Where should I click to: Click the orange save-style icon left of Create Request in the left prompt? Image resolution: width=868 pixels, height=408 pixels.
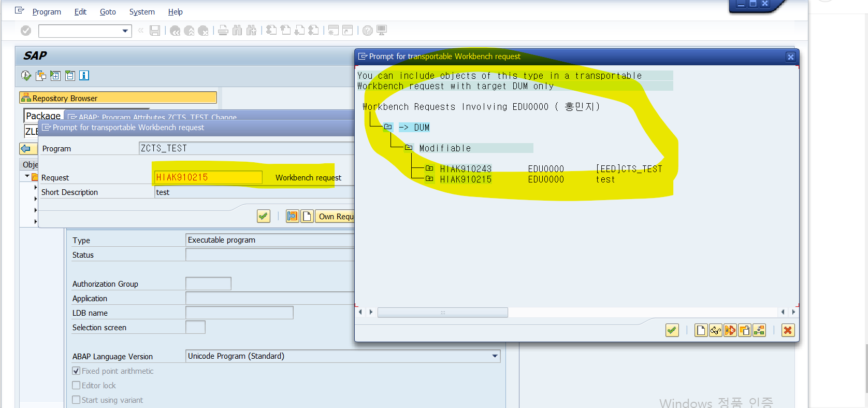click(x=293, y=216)
